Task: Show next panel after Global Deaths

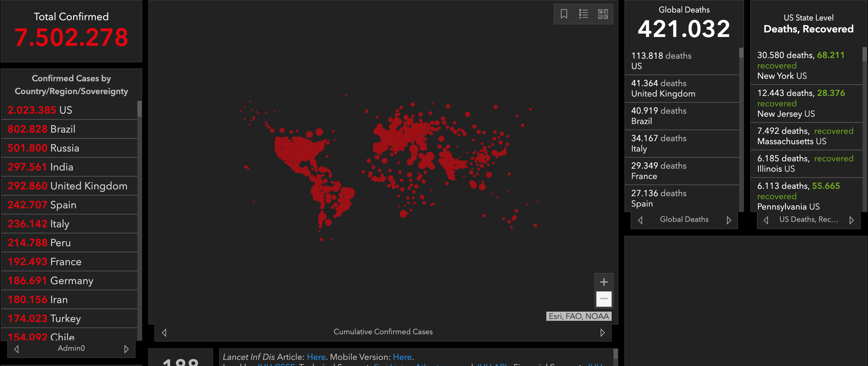Action: 729,220
